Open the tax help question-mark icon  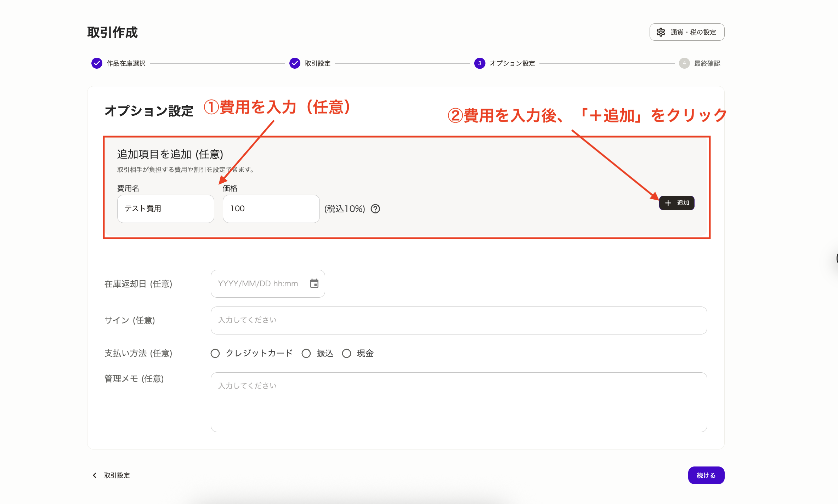point(375,209)
